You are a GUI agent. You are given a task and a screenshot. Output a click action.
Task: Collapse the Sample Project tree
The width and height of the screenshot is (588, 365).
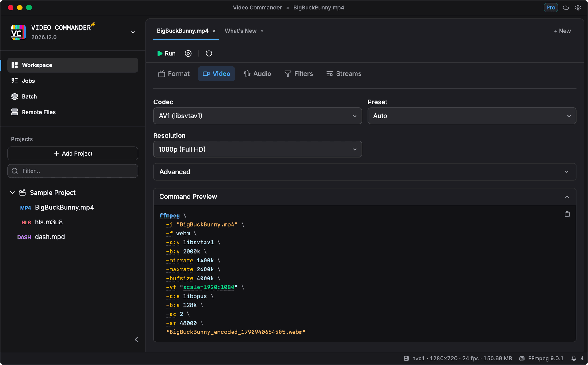[13, 193]
